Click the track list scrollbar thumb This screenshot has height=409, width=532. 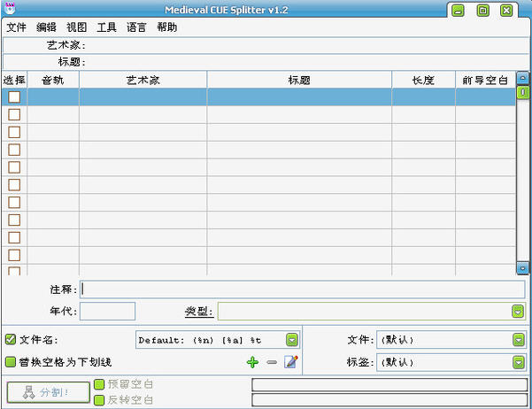coord(523,92)
